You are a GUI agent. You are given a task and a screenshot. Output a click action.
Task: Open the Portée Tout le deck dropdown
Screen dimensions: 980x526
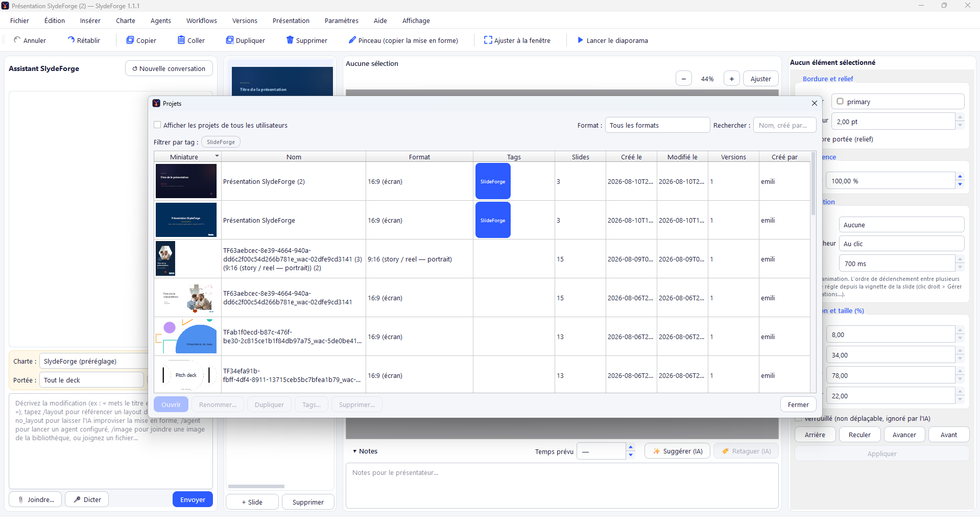point(92,380)
